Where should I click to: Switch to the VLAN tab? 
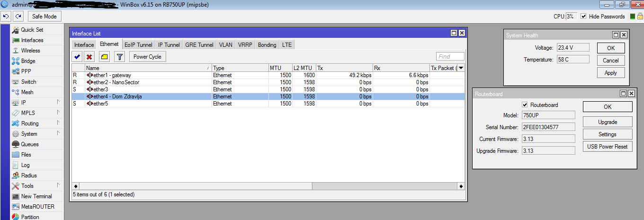point(226,45)
